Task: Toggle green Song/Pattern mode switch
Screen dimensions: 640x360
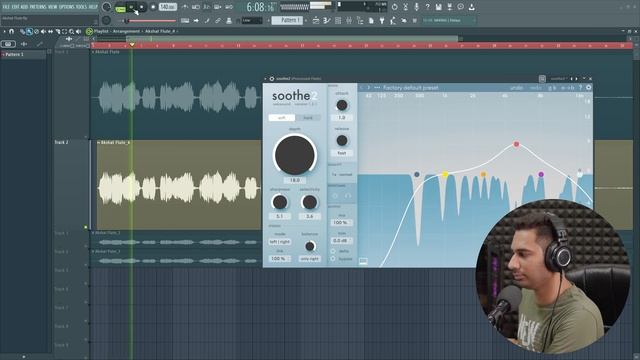Action: pyautogui.click(x=120, y=7)
